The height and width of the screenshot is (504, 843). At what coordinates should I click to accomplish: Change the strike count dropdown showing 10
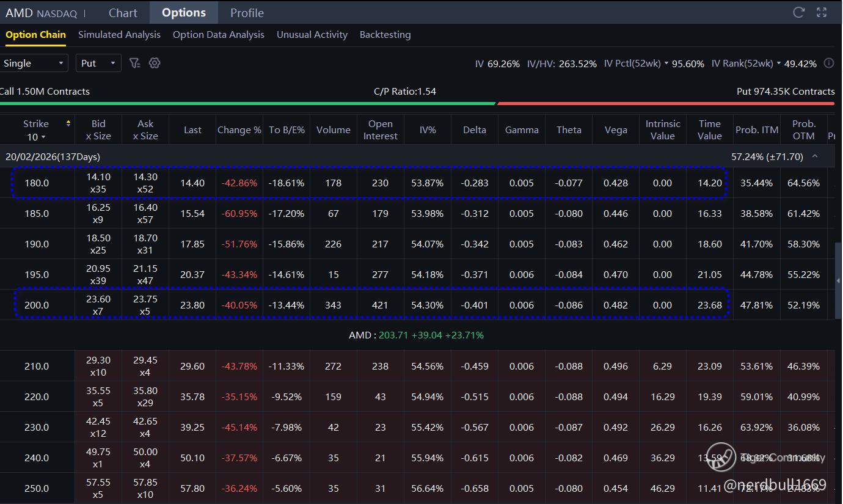[36, 137]
